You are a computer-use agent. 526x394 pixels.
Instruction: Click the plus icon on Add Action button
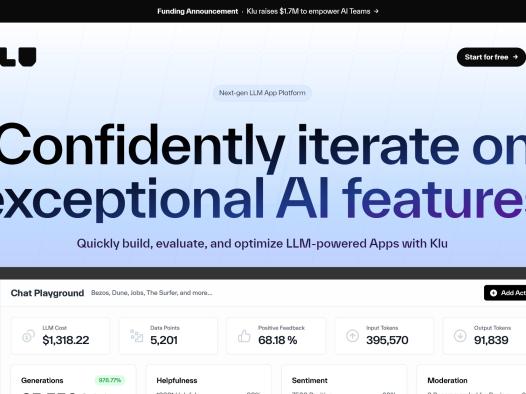493,293
